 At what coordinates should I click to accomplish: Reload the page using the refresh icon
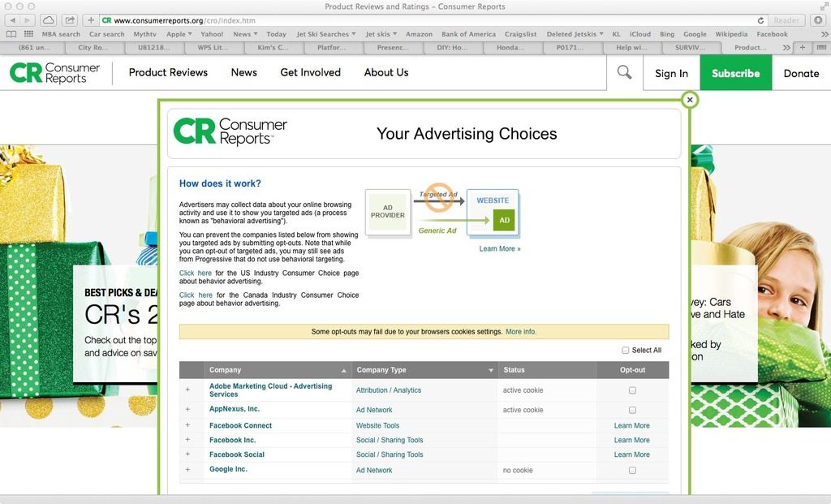760,20
